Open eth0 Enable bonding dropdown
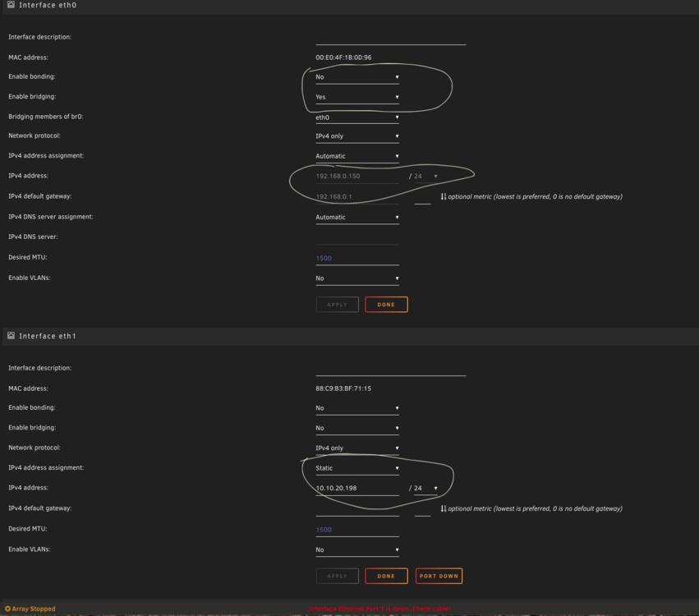Screen dimensions: 699x616 [x=357, y=77]
